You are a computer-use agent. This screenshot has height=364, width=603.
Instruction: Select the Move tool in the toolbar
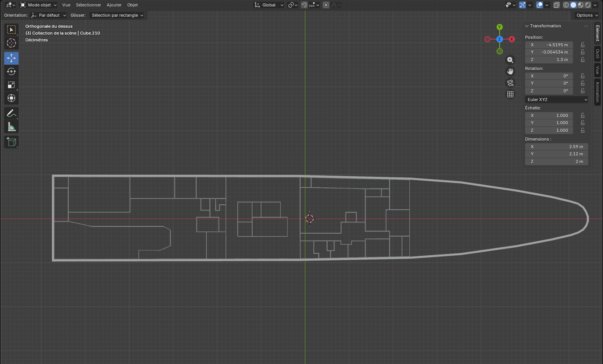click(11, 58)
